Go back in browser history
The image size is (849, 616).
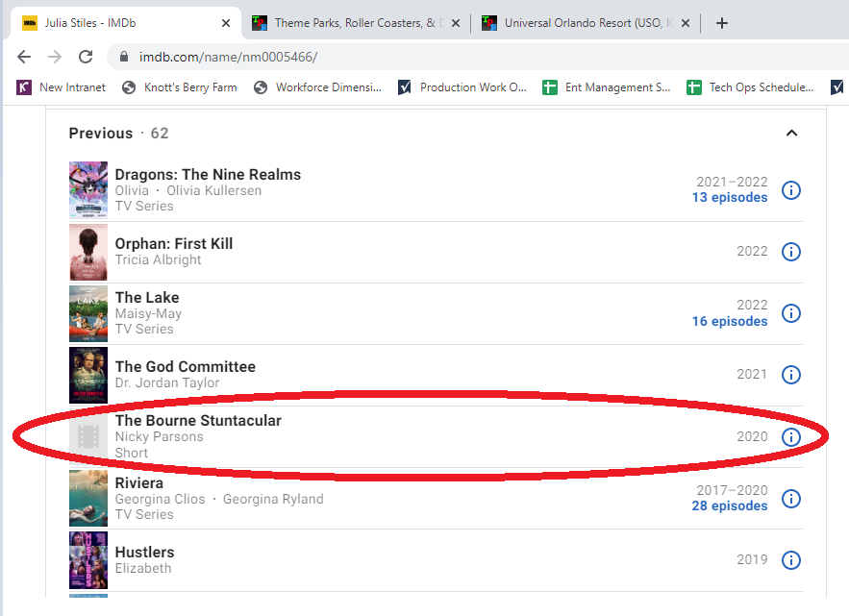coord(24,57)
